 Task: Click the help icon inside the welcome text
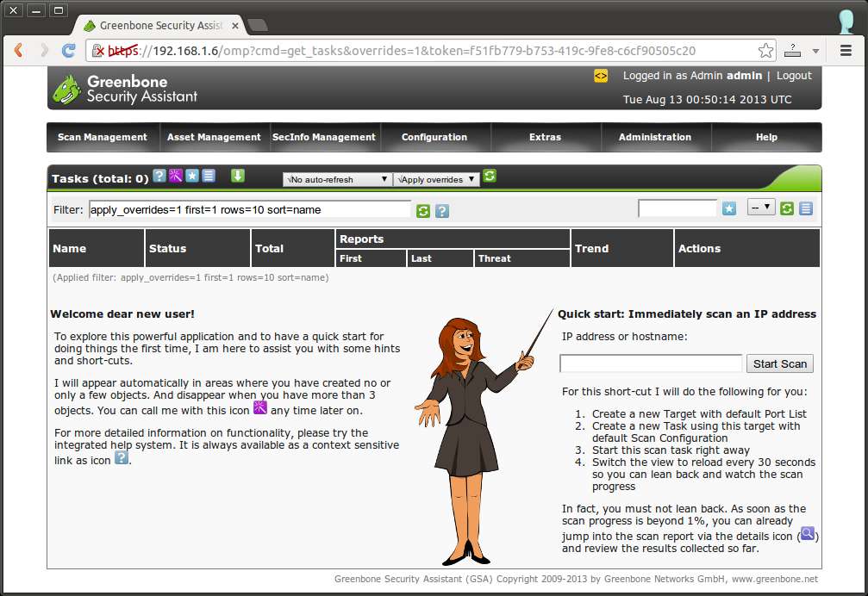pyautogui.click(x=122, y=457)
